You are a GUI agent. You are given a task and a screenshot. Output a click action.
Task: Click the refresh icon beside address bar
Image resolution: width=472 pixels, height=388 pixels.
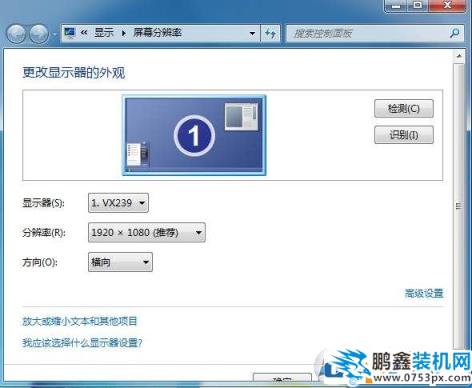270,33
